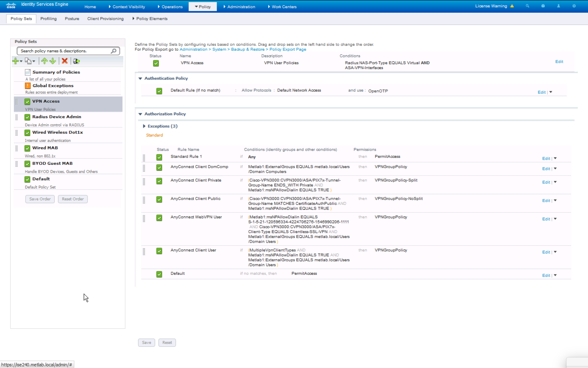Screen dimensions: 588x368
Task: Open the Context Visibility top menu
Action: pyautogui.click(x=127, y=7)
